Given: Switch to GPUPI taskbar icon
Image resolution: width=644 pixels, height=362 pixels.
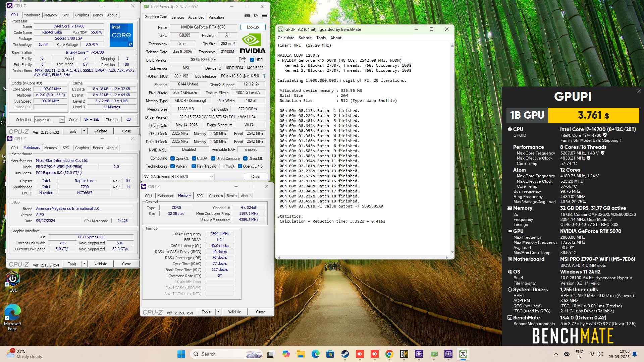Looking at the screenshot, I should (x=463, y=354).
